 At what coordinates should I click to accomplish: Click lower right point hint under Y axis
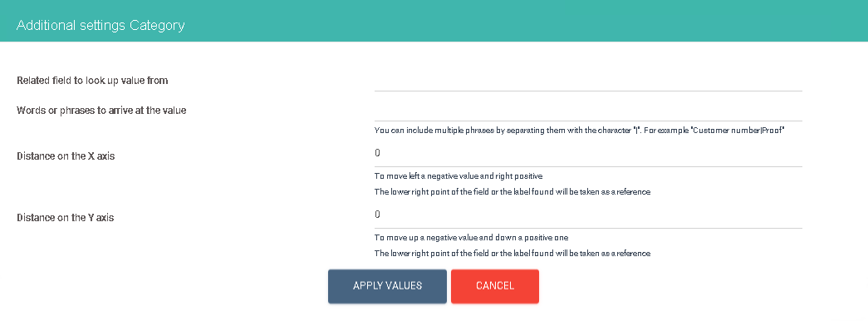[x=512, y=254]
